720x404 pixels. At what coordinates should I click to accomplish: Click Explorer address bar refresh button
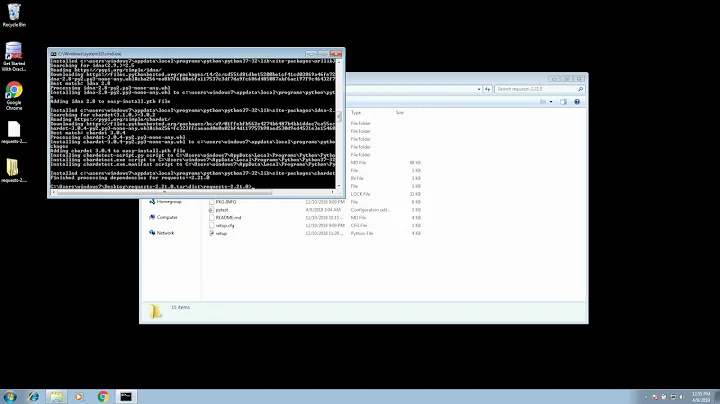click(487, 89)
